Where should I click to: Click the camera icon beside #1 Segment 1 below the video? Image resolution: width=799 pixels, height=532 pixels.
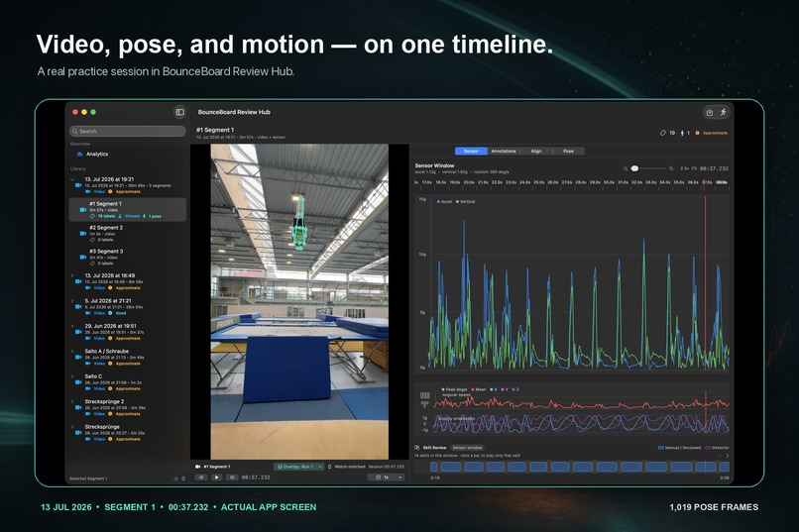197,467
